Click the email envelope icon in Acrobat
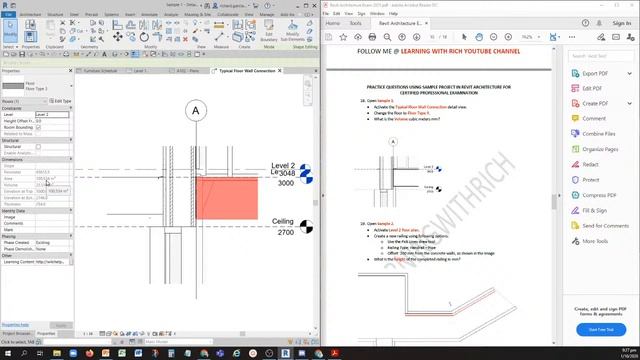The image size is (640, 360). click(616, 37)
